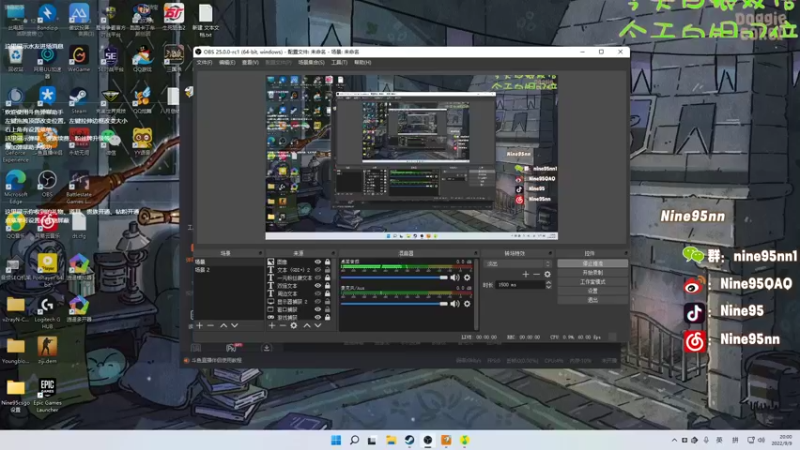Image resolution: width=800 pixels, height=450 pixels.
Task: Toggle visibility of the 图像 source
Action: click(x=317, y=262)
